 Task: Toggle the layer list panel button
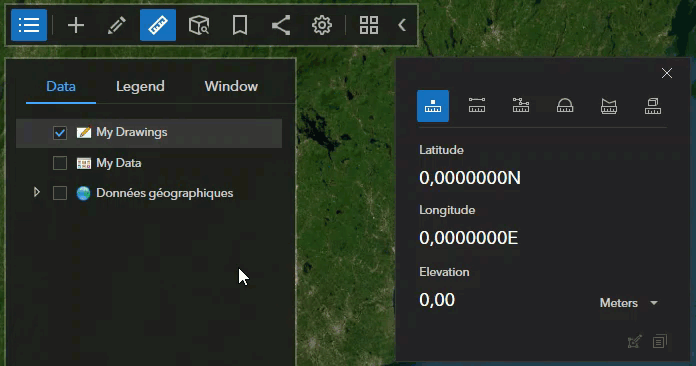tap(29, 25)
